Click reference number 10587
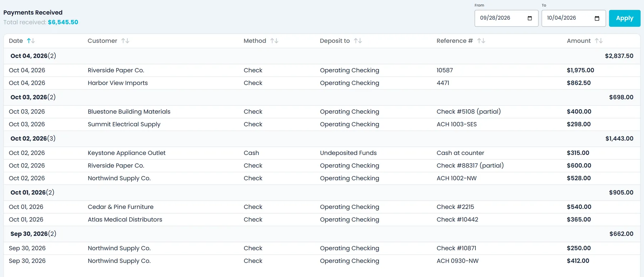644x277 pixels. pyautogui.click(x=445, y=71)
